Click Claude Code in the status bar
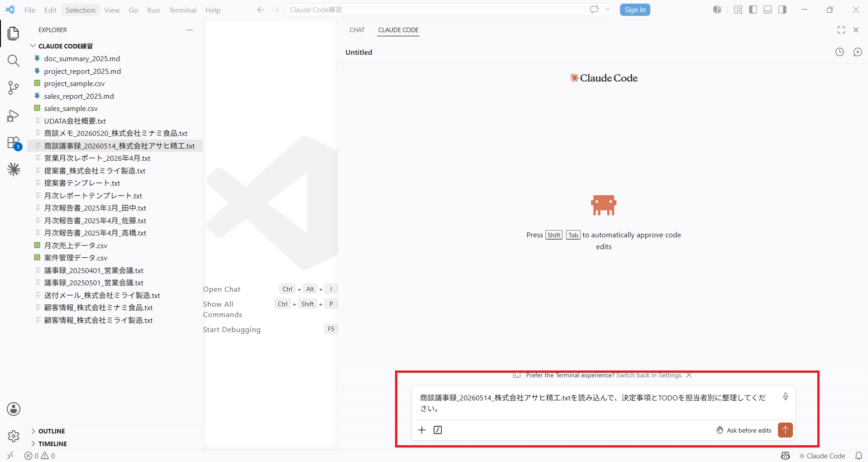 (x=822, y=456)
